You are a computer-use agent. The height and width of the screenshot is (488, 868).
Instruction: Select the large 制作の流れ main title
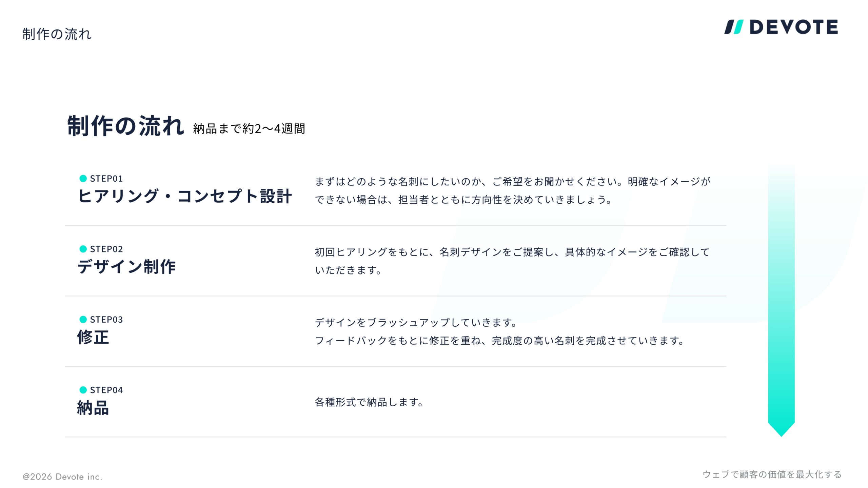[125, 126]
